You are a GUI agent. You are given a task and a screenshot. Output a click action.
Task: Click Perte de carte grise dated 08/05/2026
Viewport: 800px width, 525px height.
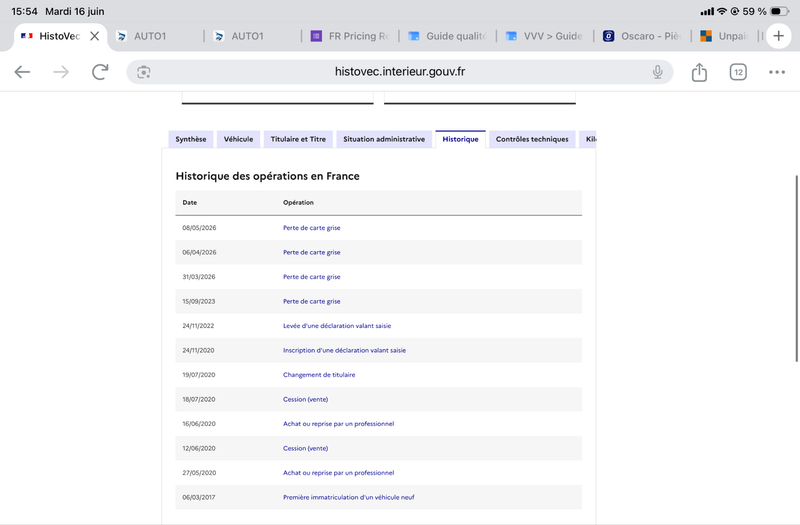coord(312,228)
